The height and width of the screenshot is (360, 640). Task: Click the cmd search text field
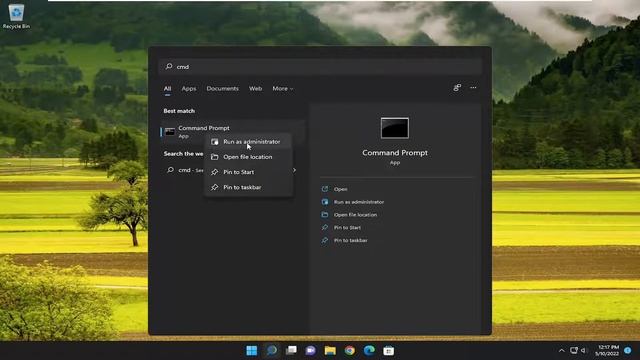pyautogui.click(x=320, y=67)
